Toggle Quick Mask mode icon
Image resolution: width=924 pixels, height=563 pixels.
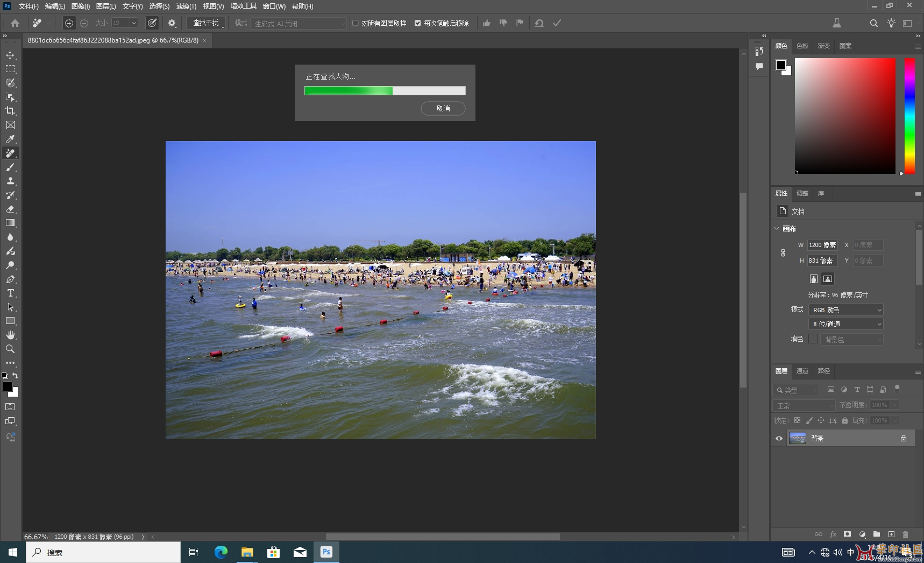[10, 407]
